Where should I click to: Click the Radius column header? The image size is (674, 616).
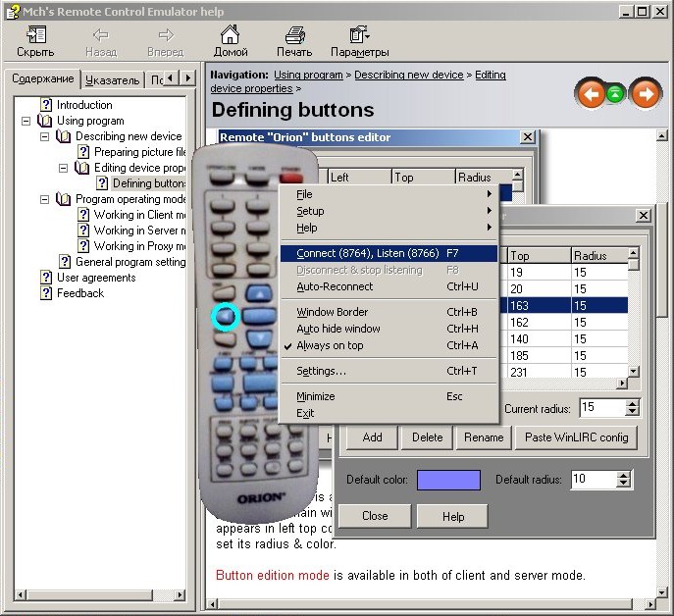pos(599,255)
